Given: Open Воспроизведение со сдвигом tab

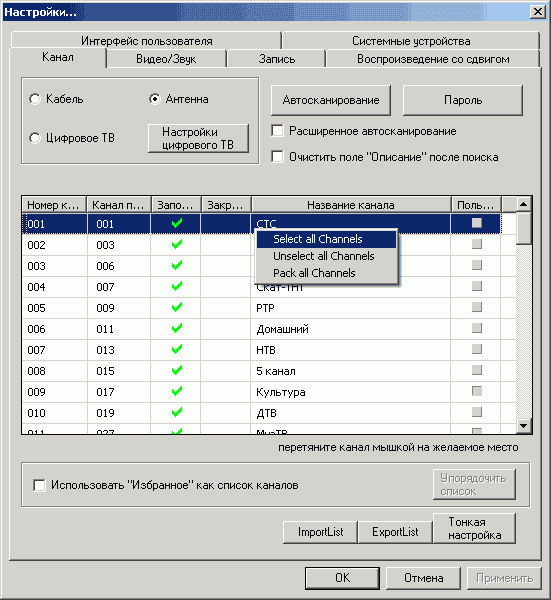Looking at the screenshot, I should 433,59.
